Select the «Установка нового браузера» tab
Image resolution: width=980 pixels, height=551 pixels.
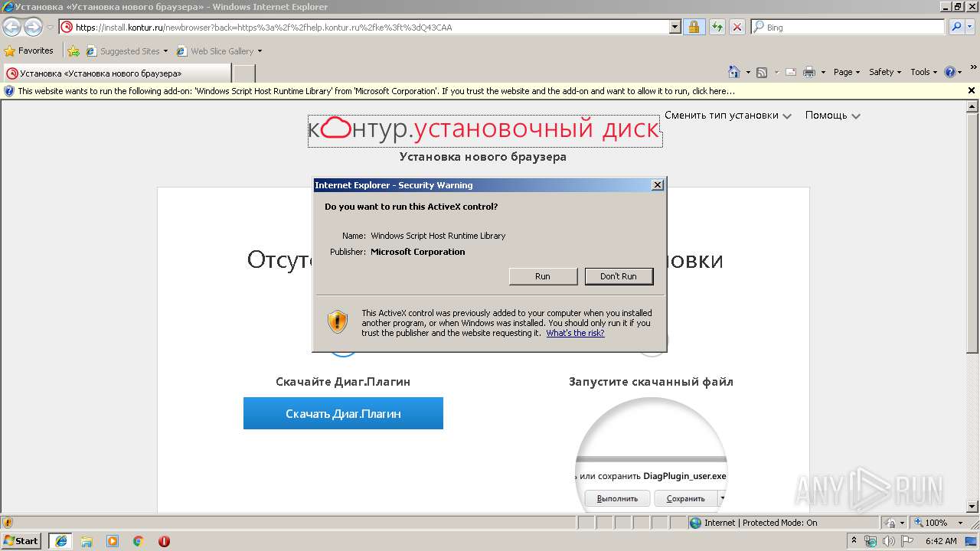click(x=116, y=73)
